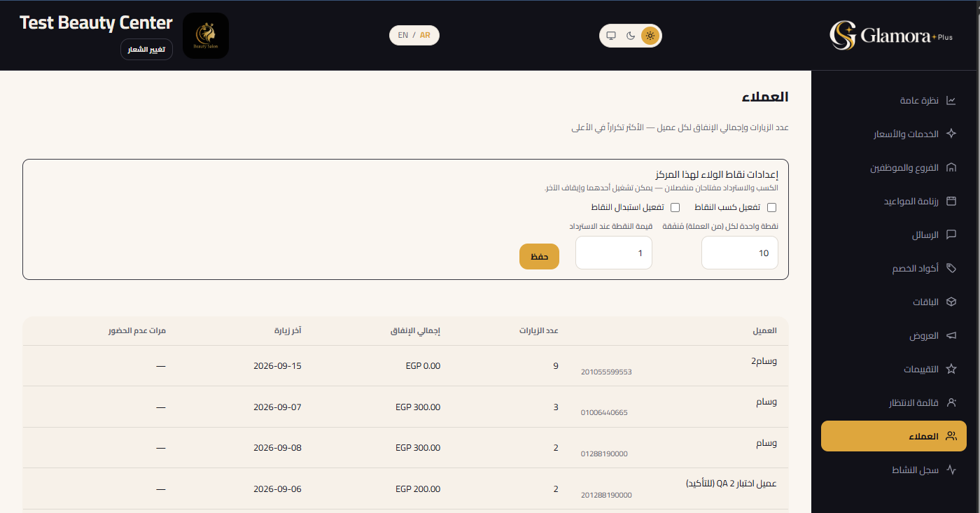Open الباقات menu item
Image resolution: width=980 pixels, height=513 pixels.
[x=893, y=302]
